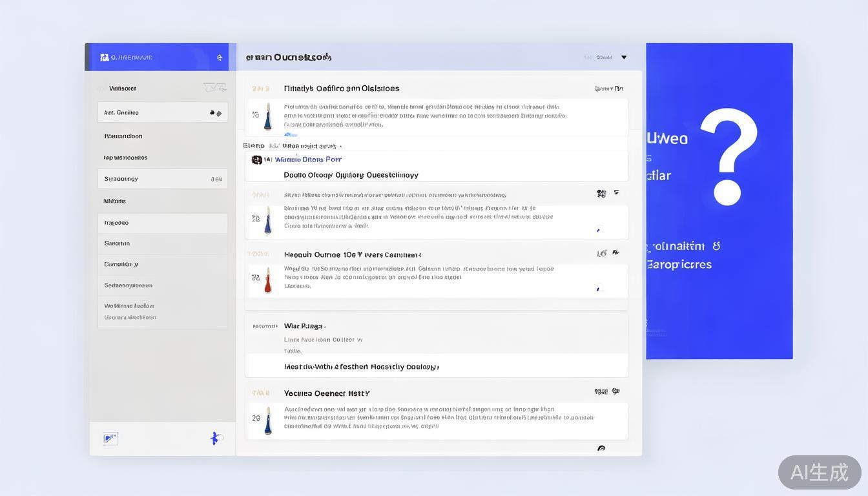Select the 'Irageoeo' sidebar item
This screenshot has height=496, width=868.
pos(117,223)
